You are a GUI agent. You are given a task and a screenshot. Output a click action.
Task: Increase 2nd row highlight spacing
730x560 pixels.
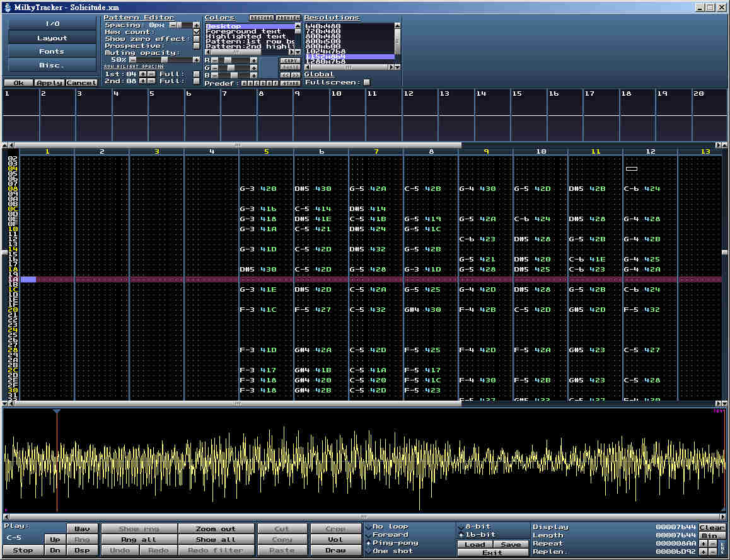[x=142, y=81]
